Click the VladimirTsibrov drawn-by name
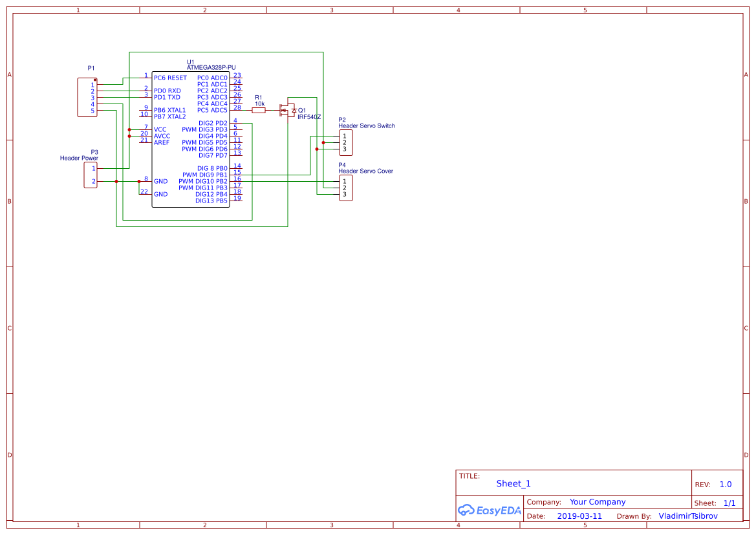The width and height of the screenshot is (756, 535). [x=688, y=516]
